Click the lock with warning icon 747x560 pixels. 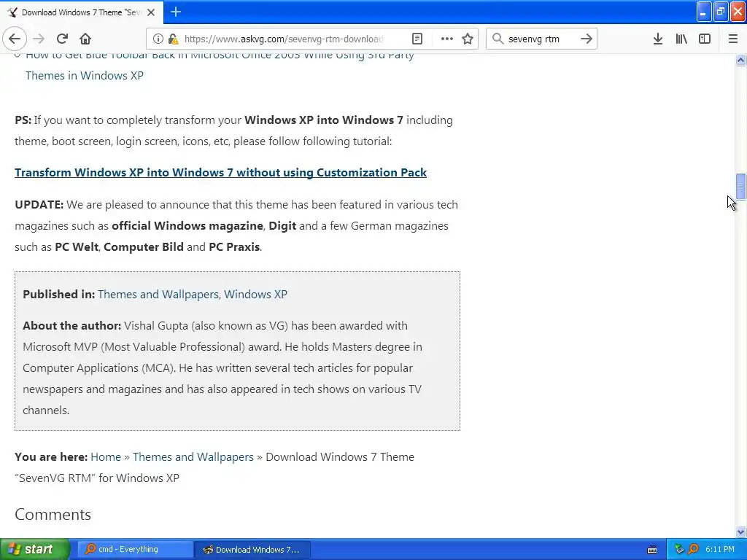point(174,39)
